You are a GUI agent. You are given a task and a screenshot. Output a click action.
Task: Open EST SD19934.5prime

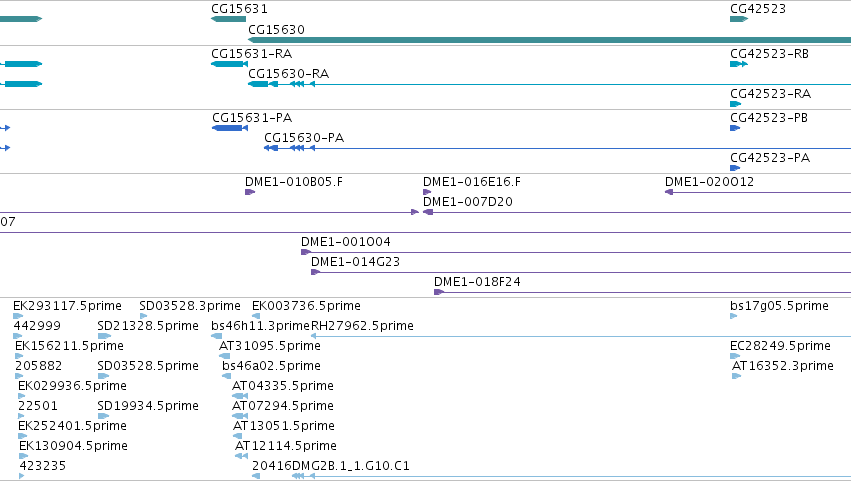tap(148, 406)
